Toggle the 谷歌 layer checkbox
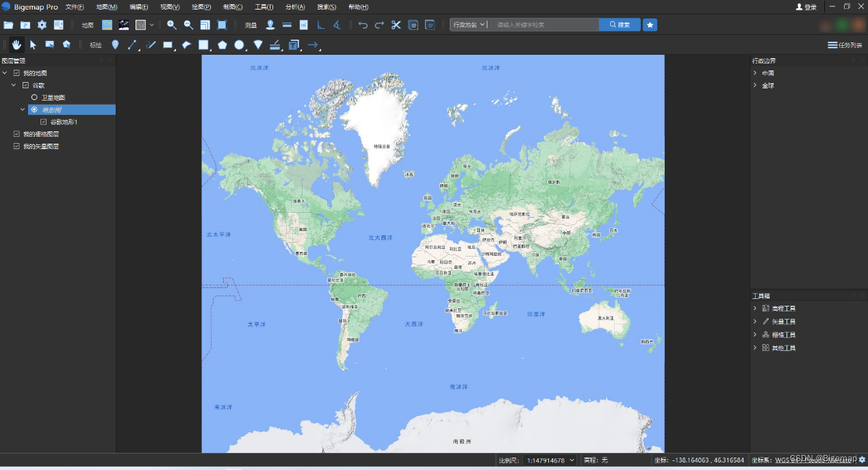Viewport: 868px width, 470px height. coord(25,86)
